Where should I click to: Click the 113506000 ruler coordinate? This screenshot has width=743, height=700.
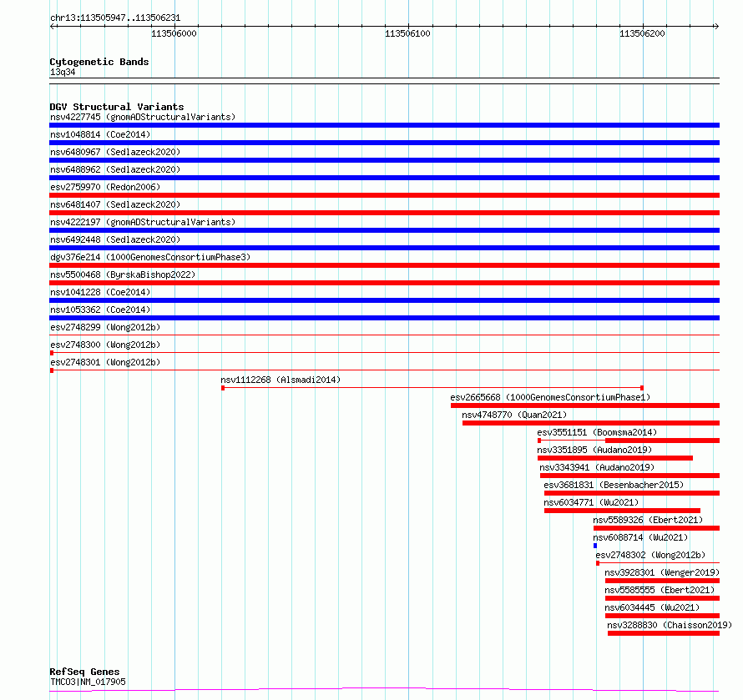pos(174,33)
